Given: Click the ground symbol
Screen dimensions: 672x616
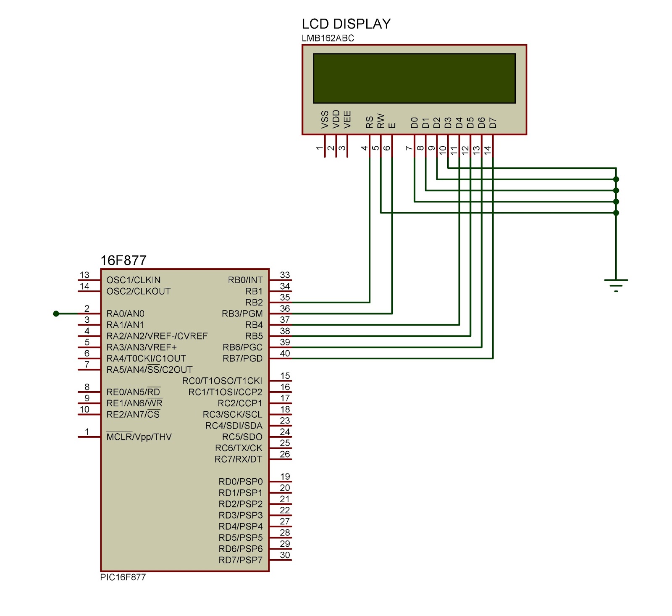Looking at the screenshot, I should pos(616,285).
